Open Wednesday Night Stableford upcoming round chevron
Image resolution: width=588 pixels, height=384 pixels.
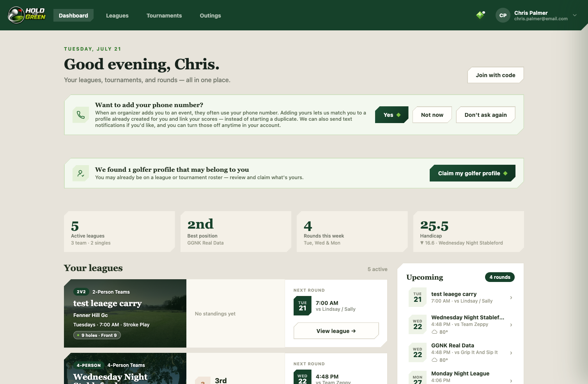511,325
